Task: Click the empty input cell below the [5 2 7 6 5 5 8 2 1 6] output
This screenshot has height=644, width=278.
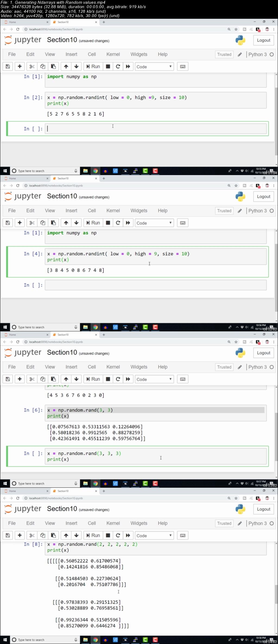Action: 156,129
